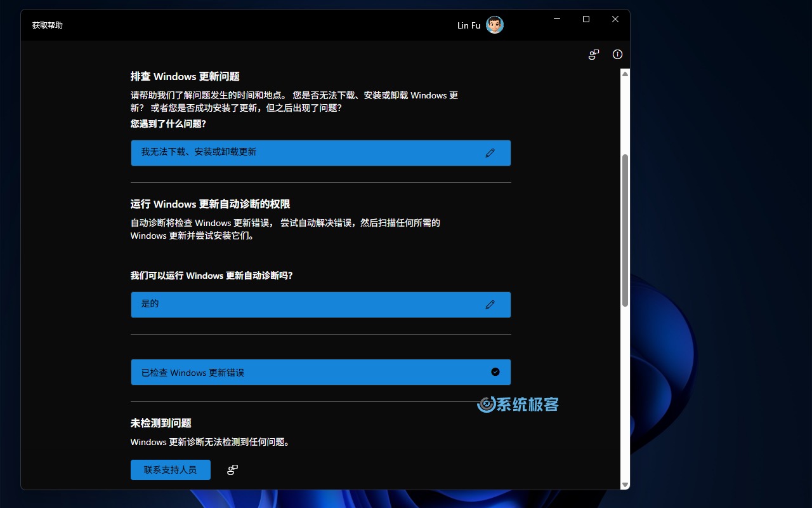Select the '我无法下载、安装或卸载更新' answer box
The width and height of the screenshot is (812, 508).
(304, 153)
